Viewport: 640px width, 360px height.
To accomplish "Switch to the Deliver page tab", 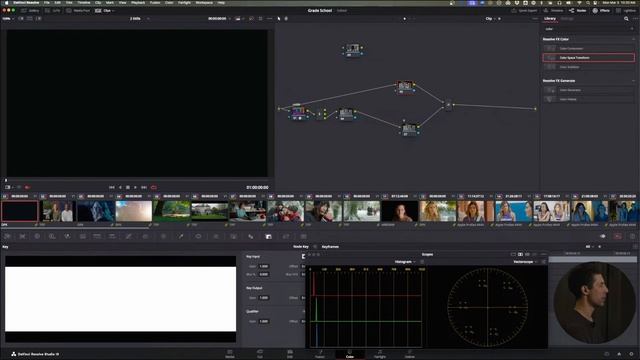I will [x=410, y=353].
